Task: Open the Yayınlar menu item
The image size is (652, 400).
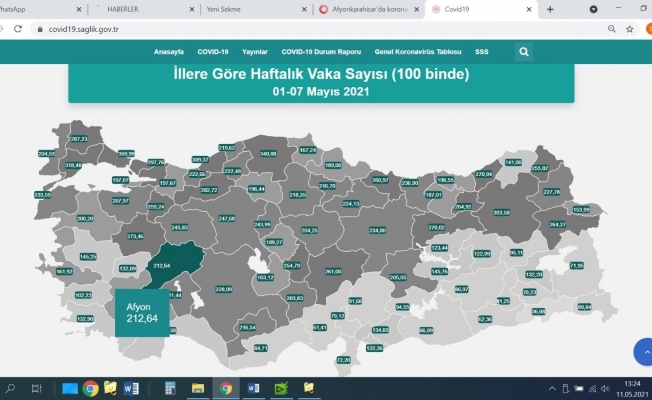Action: [254, 51]
